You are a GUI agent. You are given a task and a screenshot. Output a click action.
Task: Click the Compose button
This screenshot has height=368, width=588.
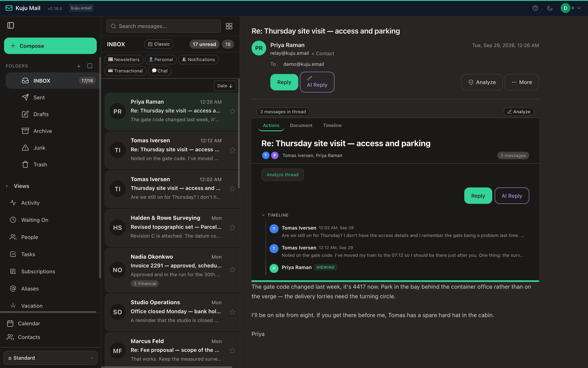pos(51,46)
